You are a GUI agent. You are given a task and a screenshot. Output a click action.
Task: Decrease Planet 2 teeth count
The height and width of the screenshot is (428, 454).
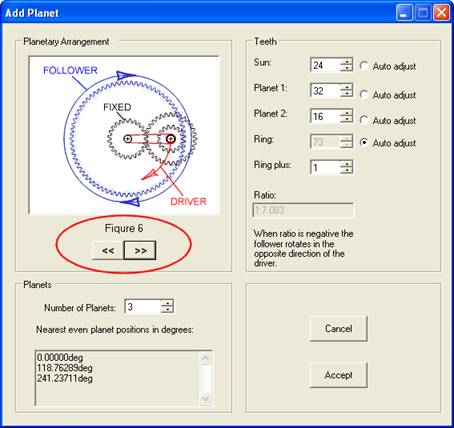(x=347, y=119)
